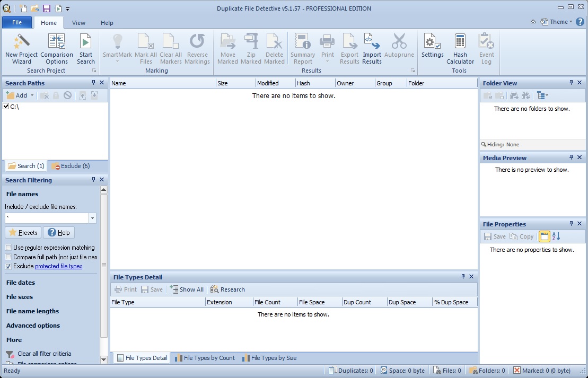This screenshot has height=378, width=588.
Task: Click the Import Results icon
Action: (372, 49)
